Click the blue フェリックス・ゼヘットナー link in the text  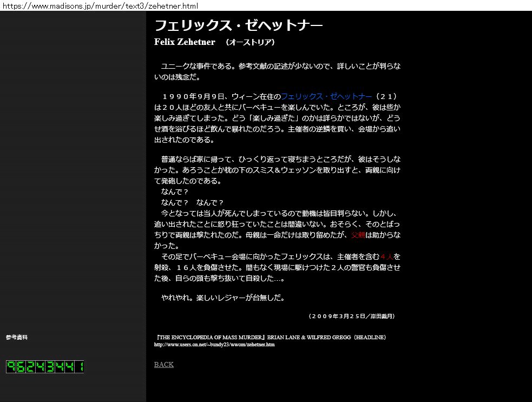[x=326, y=96]
